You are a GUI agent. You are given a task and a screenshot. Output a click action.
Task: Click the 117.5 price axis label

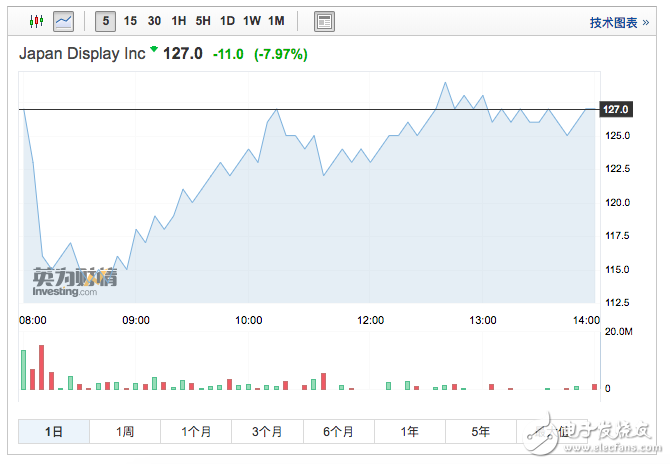click(x=617, y=236)
